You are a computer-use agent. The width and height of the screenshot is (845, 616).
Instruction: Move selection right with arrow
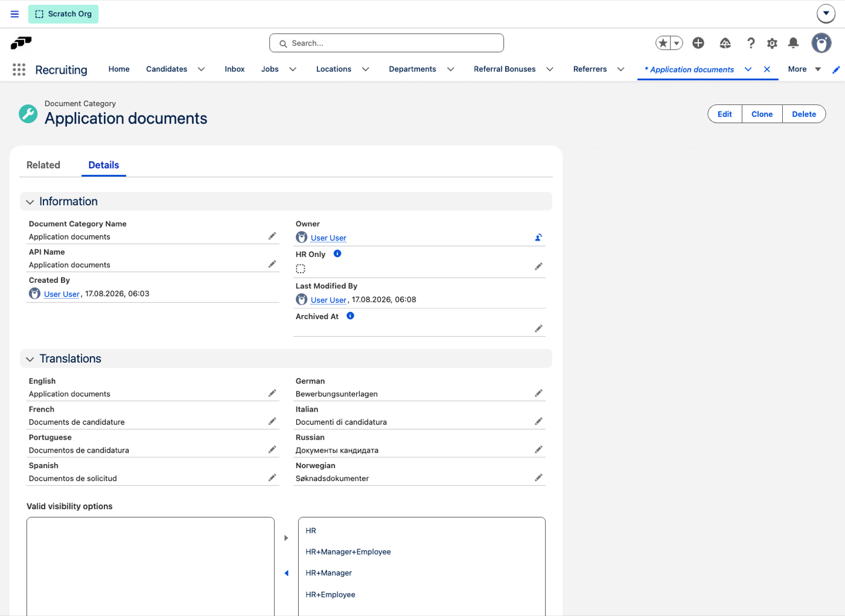pos(286,538)
